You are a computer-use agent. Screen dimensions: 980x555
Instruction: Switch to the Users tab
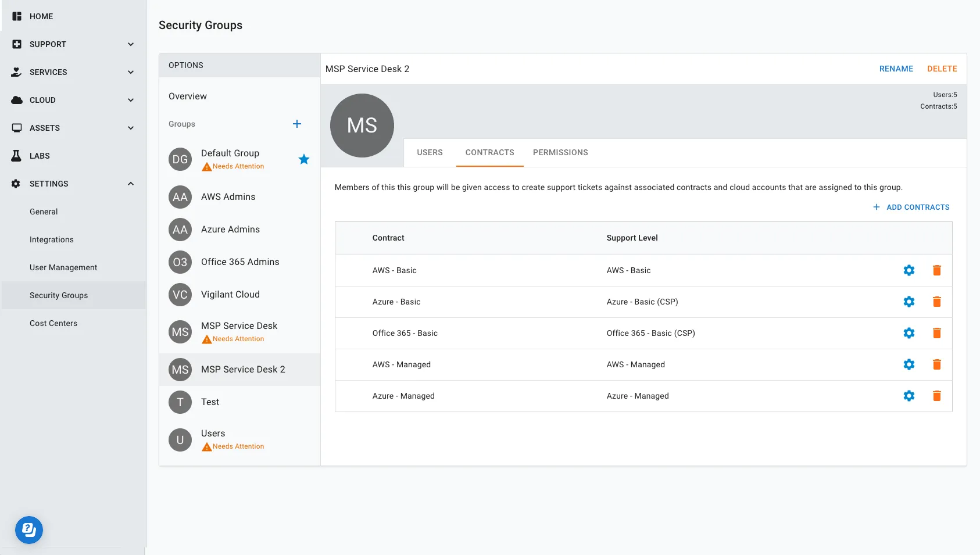(x=430, y=152)
